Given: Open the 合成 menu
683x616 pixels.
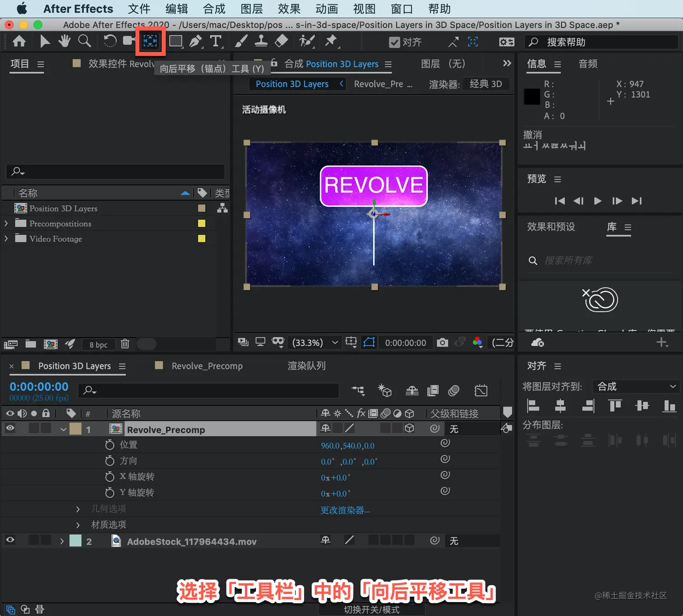Looking at the screenshot, I should [x=214, y=9].
